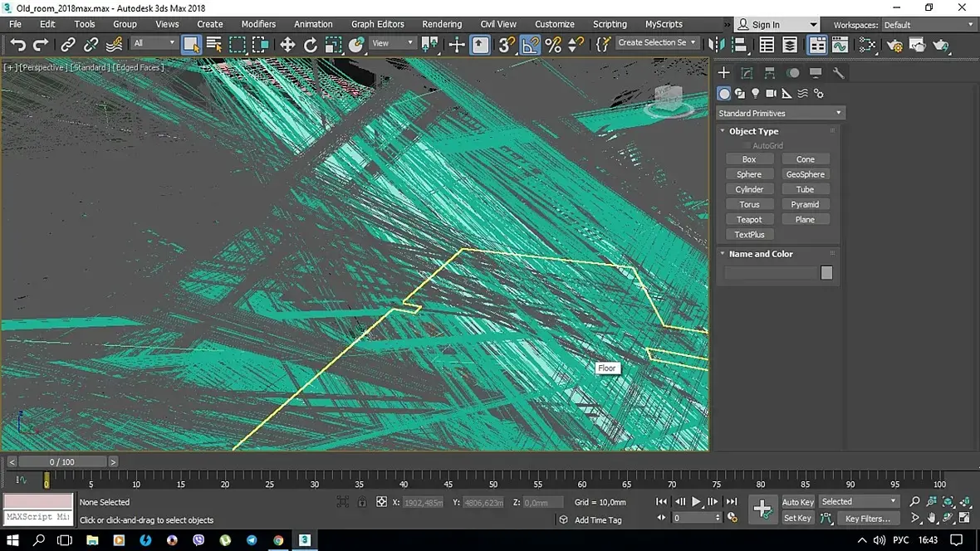The height and width of the screenshot is (551, 980).
Task: Click the Teapot primitive button
Action: [749, 220]
